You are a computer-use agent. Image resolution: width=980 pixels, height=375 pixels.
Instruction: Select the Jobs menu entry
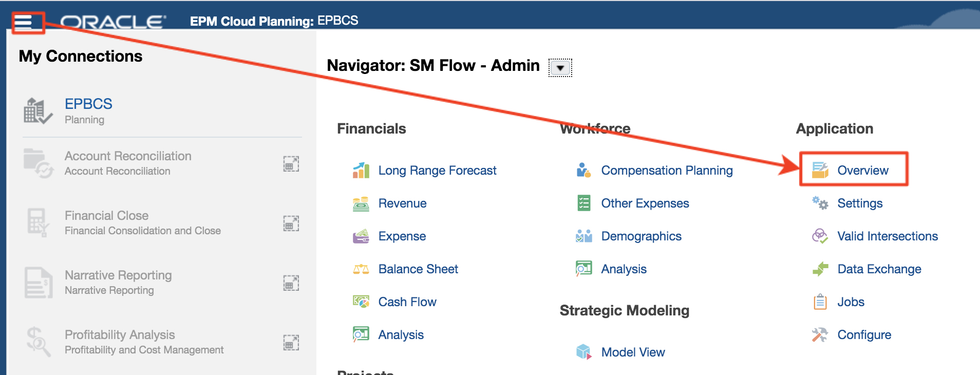pos(851,302)
